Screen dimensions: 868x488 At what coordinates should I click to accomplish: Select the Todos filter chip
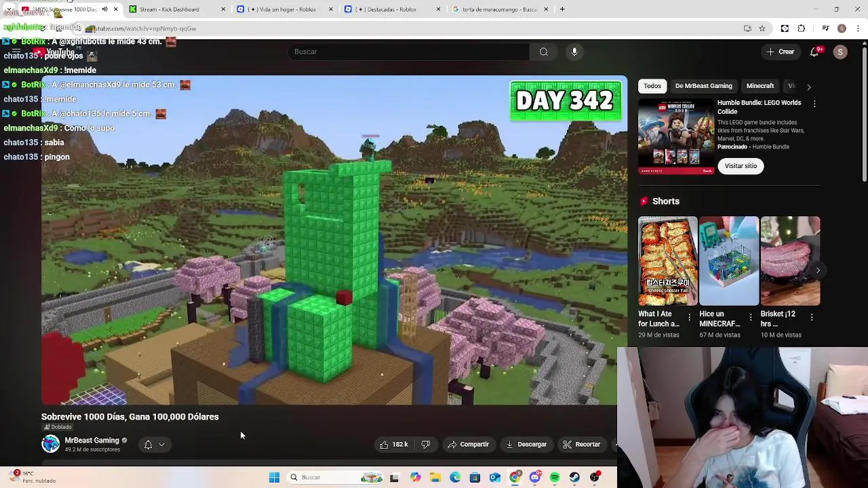pyautogui.click(x=652, y=86)
